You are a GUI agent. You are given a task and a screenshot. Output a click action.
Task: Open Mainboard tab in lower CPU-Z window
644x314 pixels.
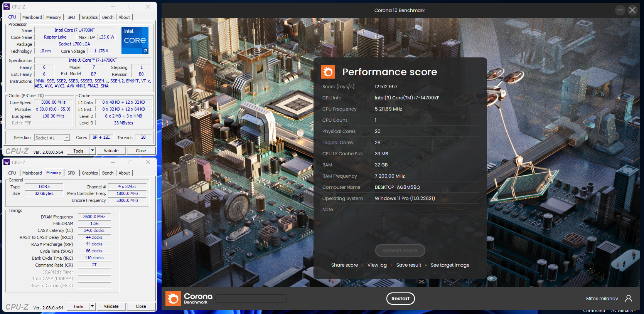[32, 173]
